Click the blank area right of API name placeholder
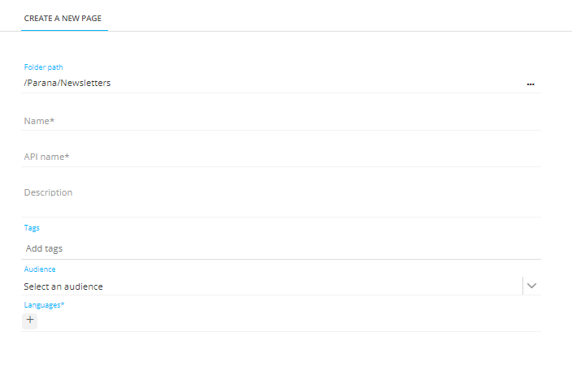 coord(325,157)
